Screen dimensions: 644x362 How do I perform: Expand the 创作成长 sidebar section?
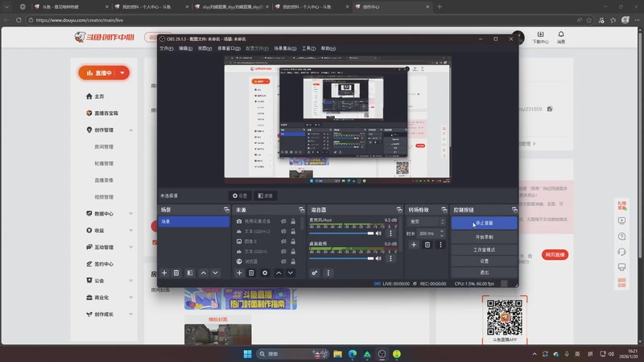point(130,315)
